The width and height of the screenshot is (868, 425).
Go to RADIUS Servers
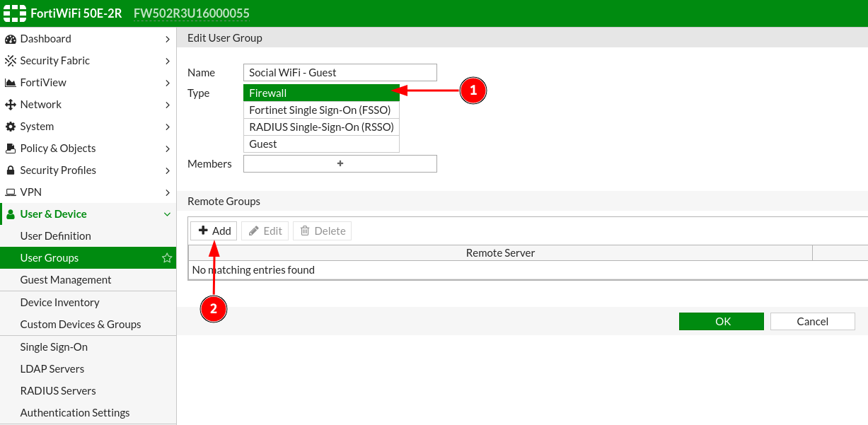[58, 391]
